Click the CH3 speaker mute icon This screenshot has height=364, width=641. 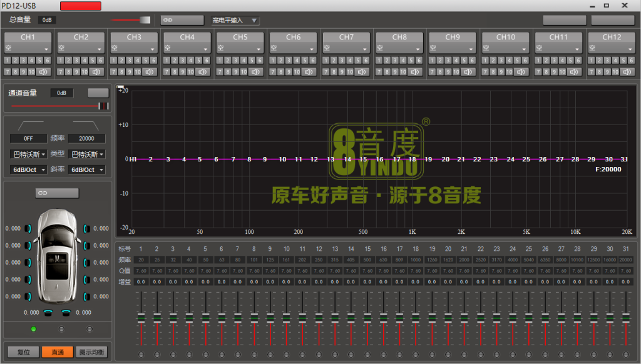point(150,72)
